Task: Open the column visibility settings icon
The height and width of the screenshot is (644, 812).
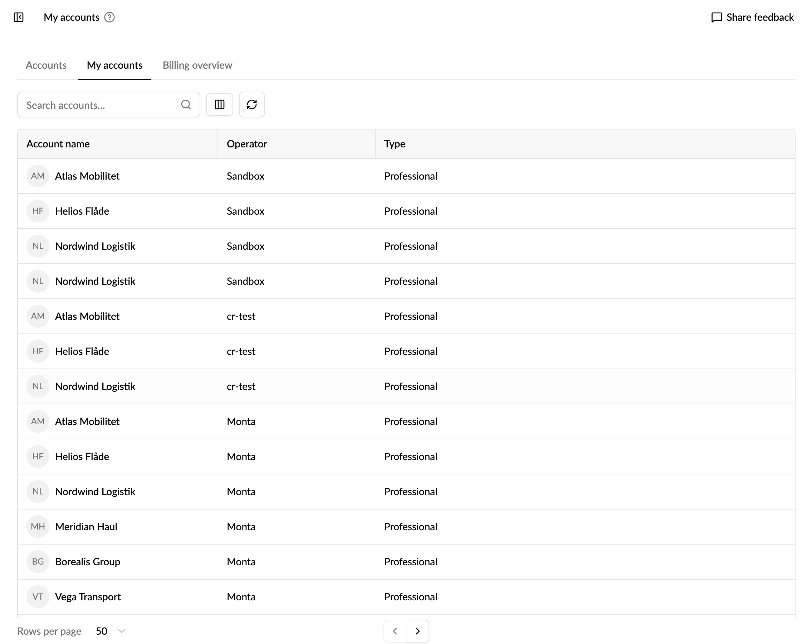Action: 220,105
